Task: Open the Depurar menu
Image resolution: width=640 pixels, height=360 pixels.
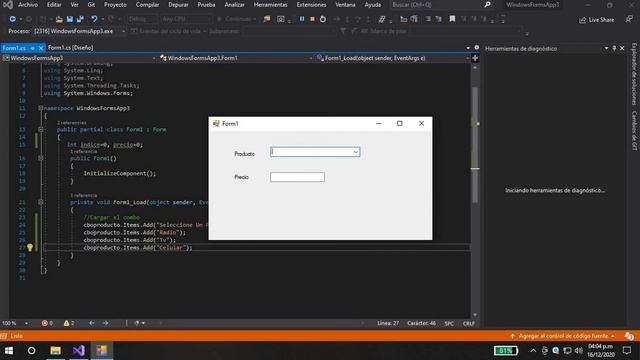Action: 178,5
